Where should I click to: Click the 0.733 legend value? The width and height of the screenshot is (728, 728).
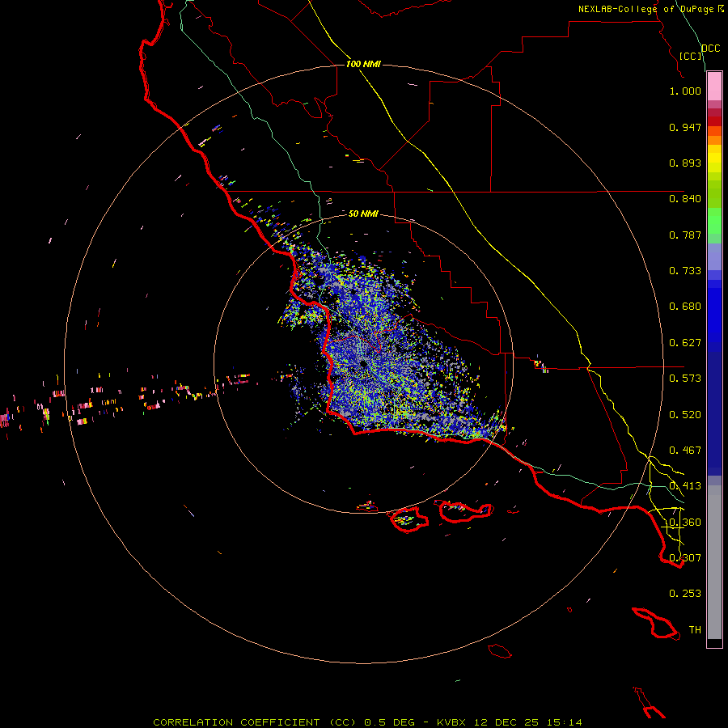[x=685, y=271]
